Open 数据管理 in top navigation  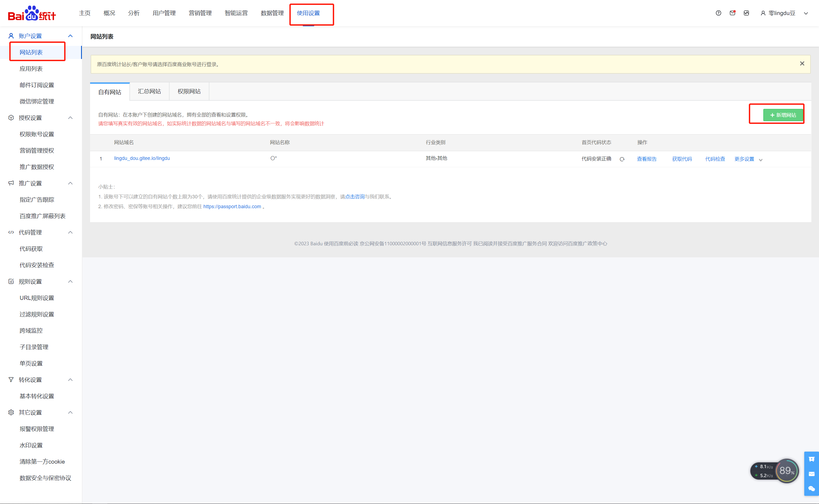click(x=272, y=13)
